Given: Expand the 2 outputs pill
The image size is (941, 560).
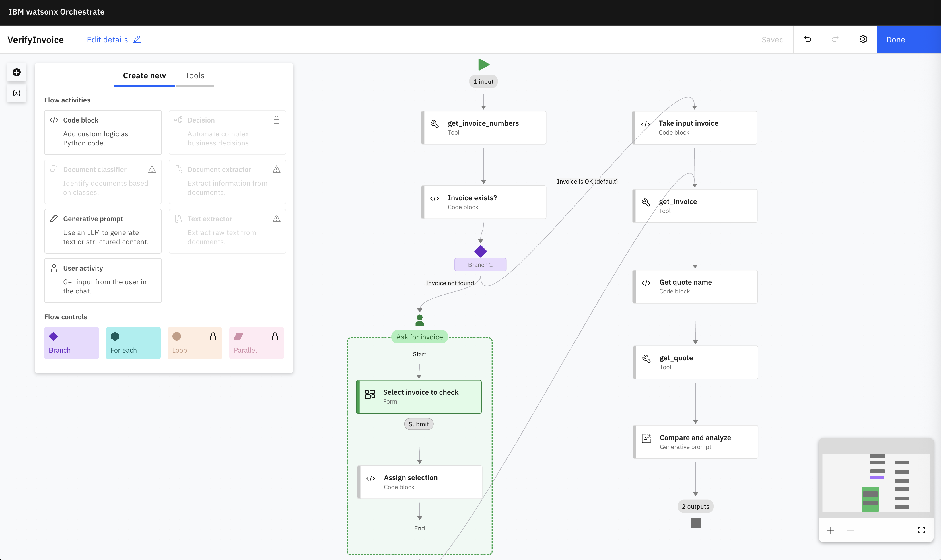Looking at the screenshot, I should (x=695, y=506).
